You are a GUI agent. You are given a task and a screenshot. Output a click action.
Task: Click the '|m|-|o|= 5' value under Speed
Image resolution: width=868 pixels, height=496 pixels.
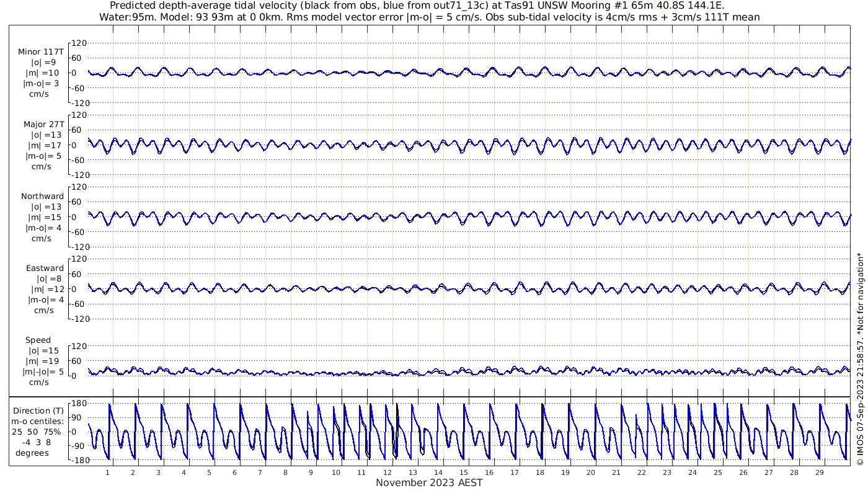(x=43, y=372)
